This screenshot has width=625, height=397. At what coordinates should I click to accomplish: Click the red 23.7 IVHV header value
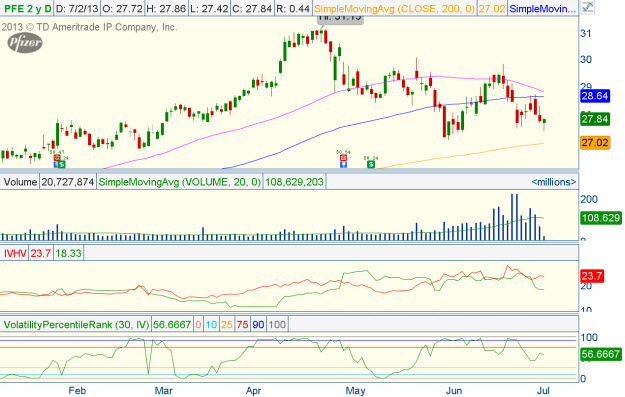(x=41, y=253)
